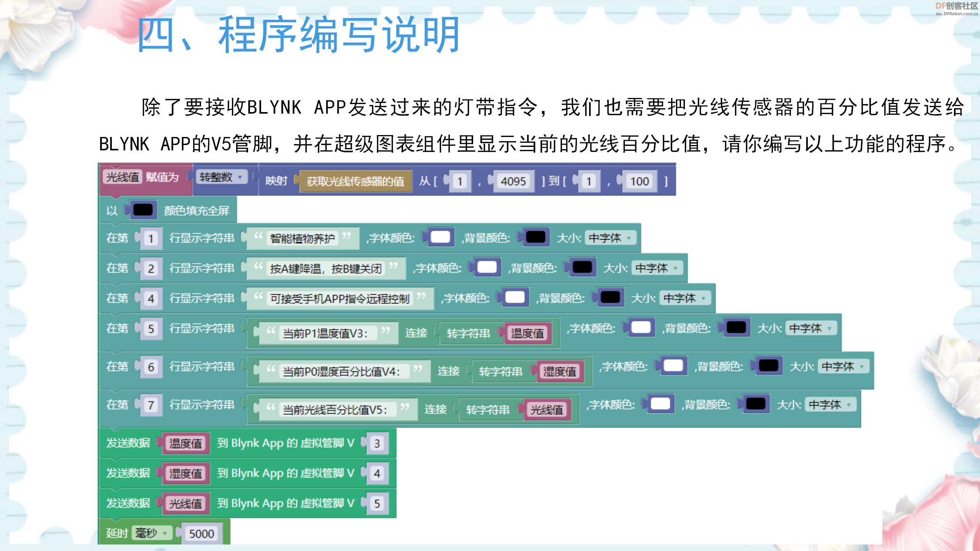Select 光线值 variable in 发送数据 V5 block
The width and height of the screenshot is (980, 551).
pos(186,504)
